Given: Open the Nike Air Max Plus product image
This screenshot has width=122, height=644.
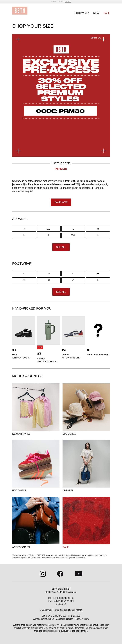Looking at the screenshot, I should click(x=24, y=330).
